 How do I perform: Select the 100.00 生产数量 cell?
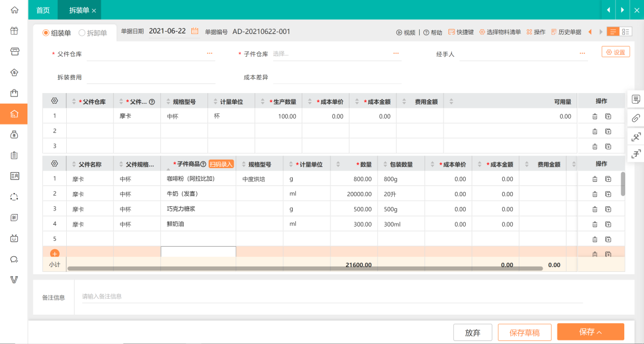[x=278, y=117]
